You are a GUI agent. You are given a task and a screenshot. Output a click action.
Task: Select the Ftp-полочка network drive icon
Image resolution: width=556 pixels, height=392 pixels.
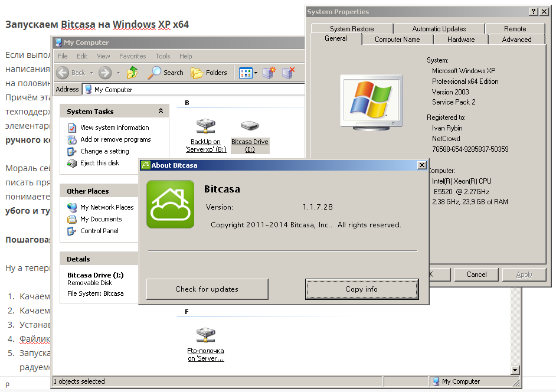205,335
